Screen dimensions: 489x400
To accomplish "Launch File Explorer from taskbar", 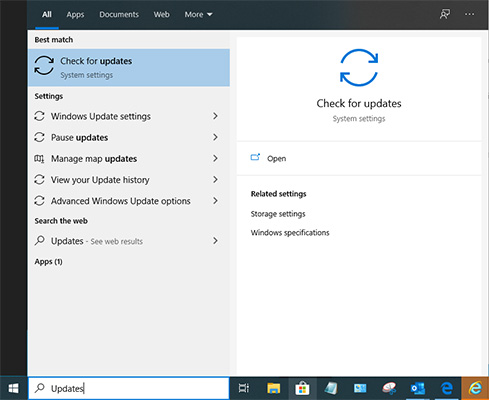I will (x=273, y=388).
